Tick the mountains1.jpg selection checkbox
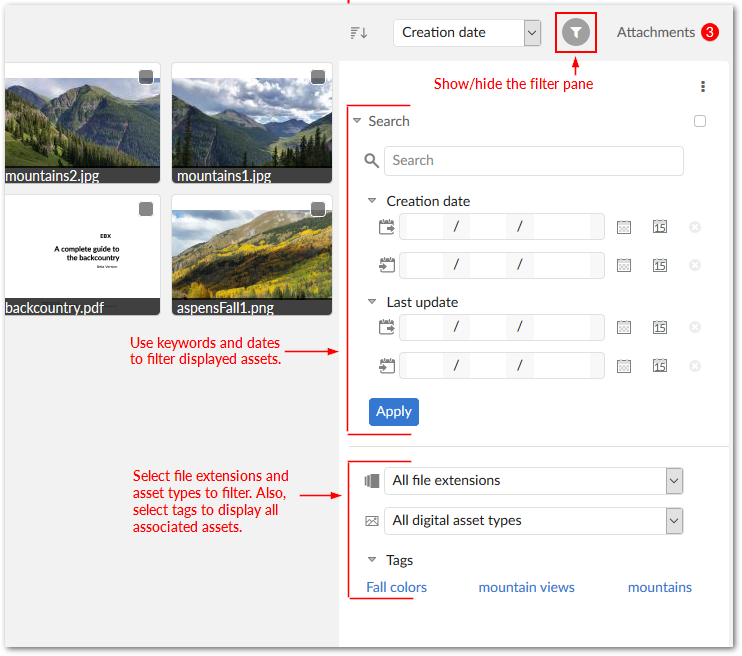The height and width of the screenshot is (656, 742). point(318,77)
